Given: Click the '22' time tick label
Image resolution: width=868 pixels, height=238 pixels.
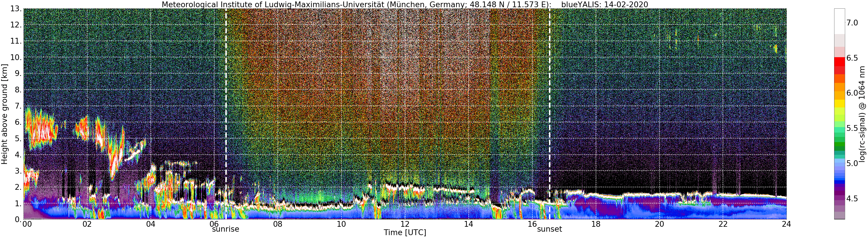Looking at the screenshot, I should click(x=723, y=224).
